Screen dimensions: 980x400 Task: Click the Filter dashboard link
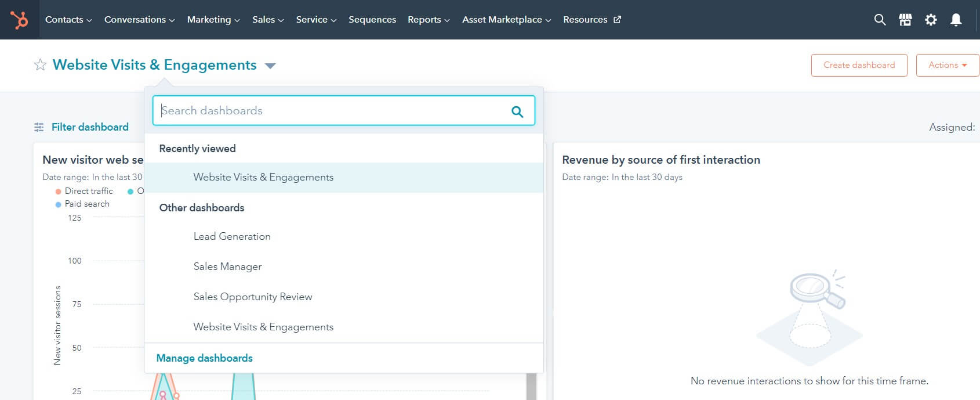90,127
